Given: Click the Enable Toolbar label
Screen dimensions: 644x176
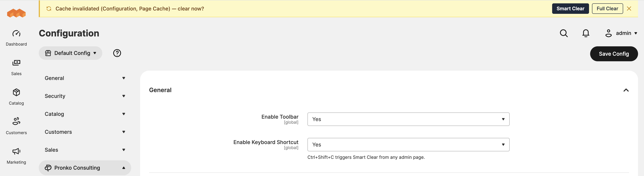Looking at the screenshot, I should pos(280,117).
